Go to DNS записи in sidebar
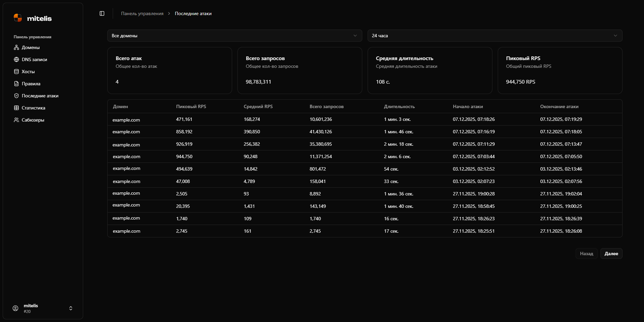This screenshot has width=644, height=322. [x=34, y=59]
